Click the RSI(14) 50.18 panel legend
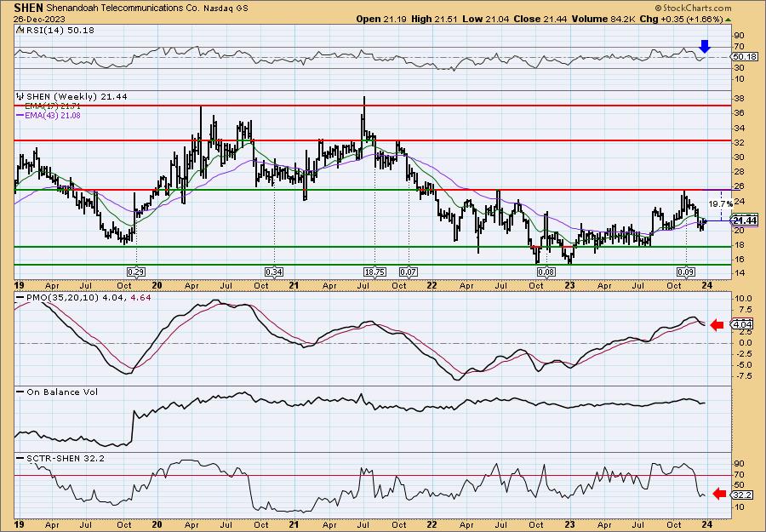This screenshot has width=766, height=532. click(59, 31)
